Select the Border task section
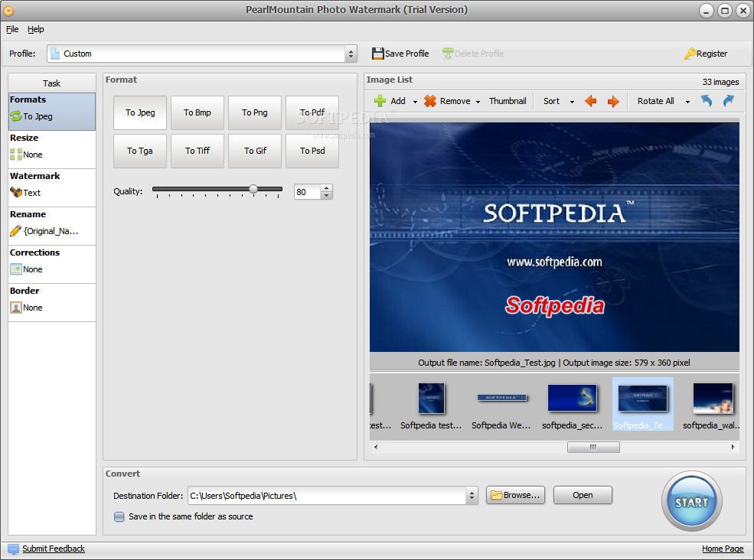754x560 pixels. [x=52, y=303]
